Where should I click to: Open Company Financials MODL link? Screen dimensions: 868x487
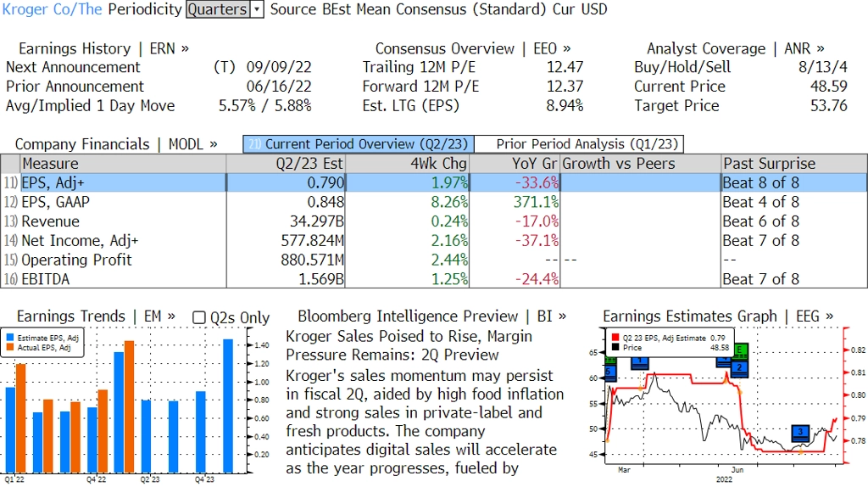[x=115, y=144]
